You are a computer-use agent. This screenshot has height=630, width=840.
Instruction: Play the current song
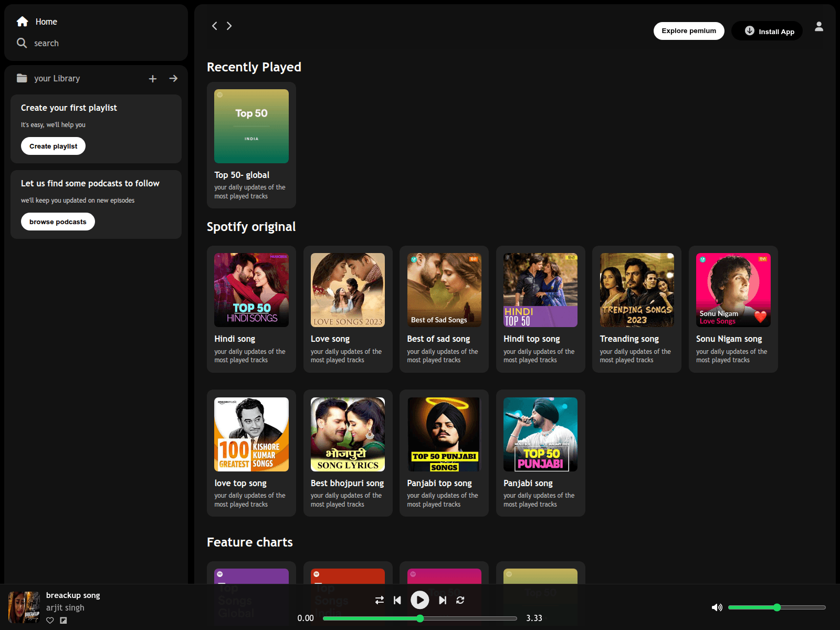pyautogui.click(x=419, y=600)
